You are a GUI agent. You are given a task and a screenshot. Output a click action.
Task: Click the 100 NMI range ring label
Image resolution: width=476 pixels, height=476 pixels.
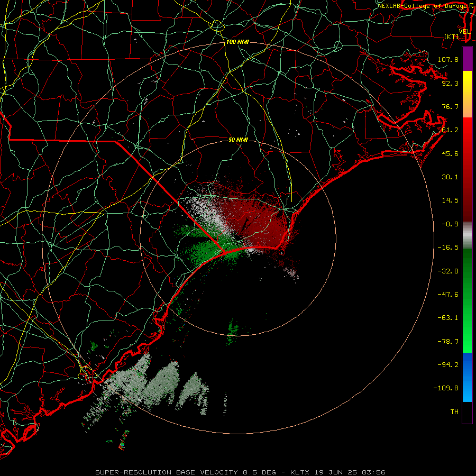pos(237,42)
